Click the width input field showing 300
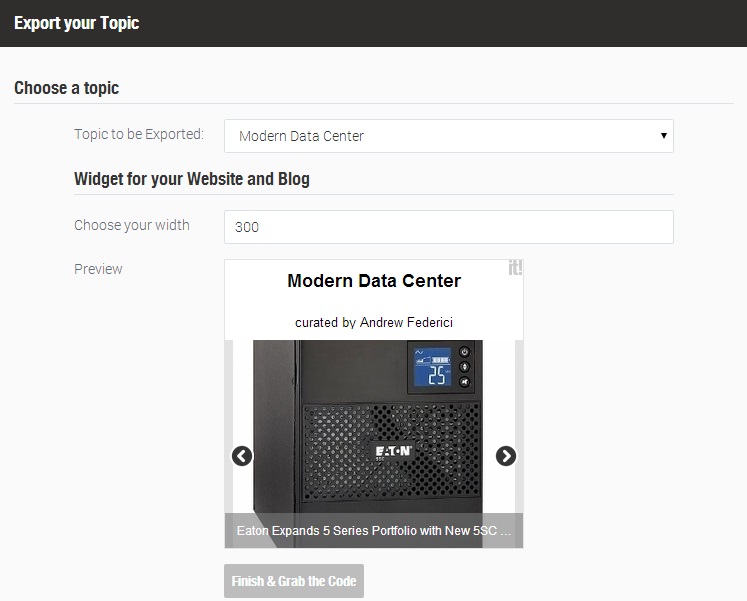This screenshot has height=601, width=747. coord(448,227)
